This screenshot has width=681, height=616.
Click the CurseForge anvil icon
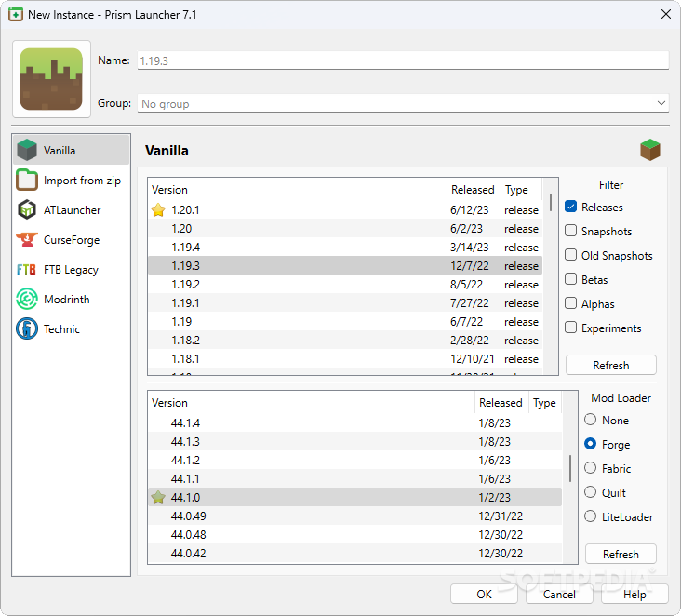click(x=27, y=239)
